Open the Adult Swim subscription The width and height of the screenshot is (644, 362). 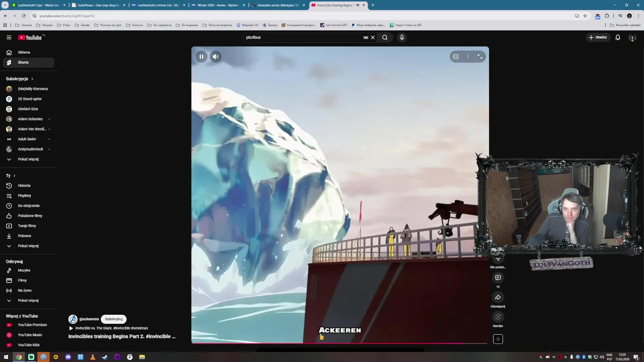point(28,139)
